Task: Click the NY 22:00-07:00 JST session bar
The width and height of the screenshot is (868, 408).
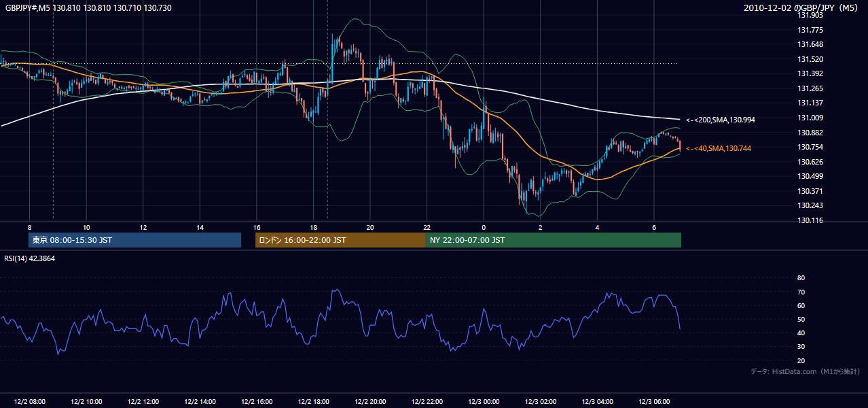Action: pyautogui.click(x=554, y=240)
